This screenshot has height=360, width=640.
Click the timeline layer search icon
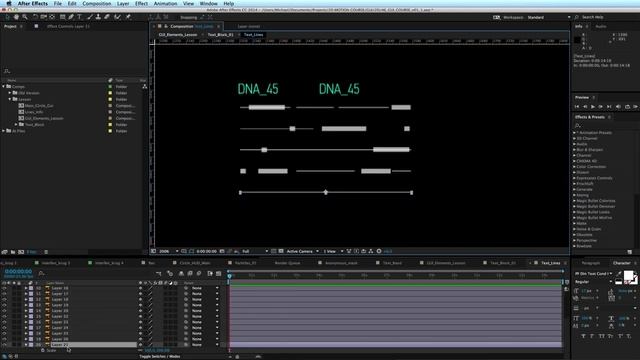coord(41,273)
